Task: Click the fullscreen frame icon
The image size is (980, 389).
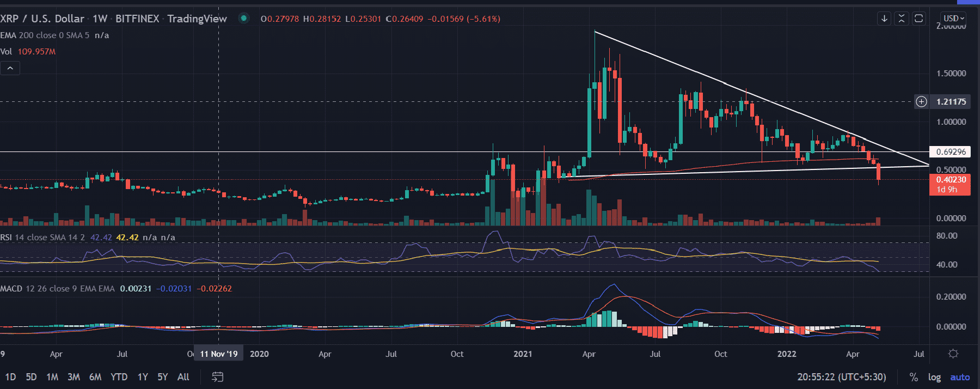Action: click(x=918, y=19)
